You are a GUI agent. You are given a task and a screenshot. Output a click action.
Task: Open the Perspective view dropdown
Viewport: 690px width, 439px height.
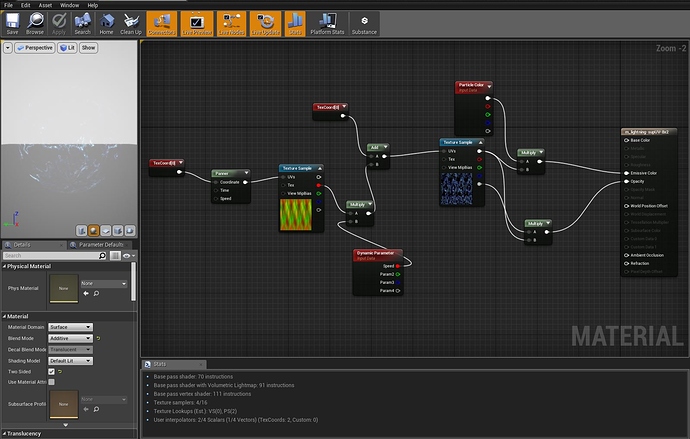click(x=35, y=48)
